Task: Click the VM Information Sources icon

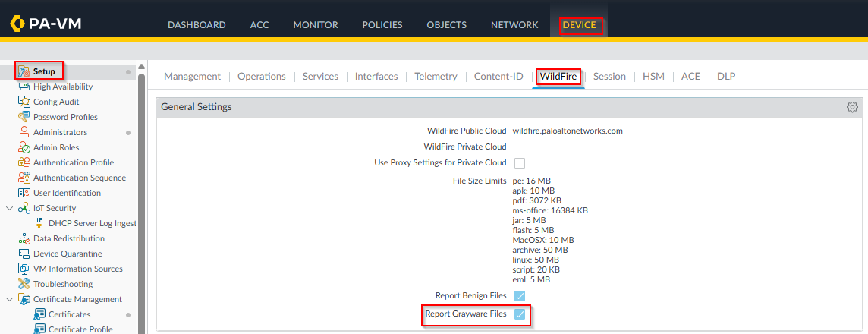Action: (24, 269)
